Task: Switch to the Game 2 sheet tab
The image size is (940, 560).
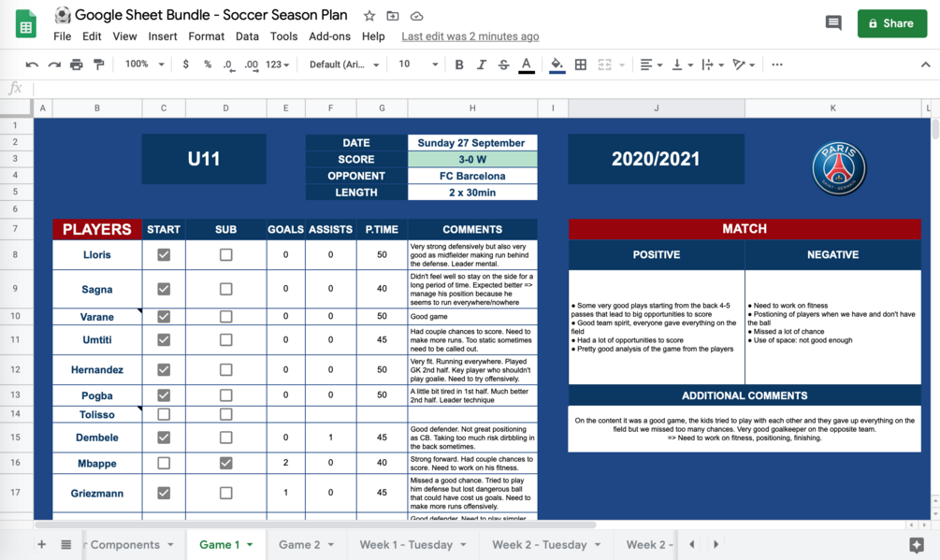Action: click(299, 544)
